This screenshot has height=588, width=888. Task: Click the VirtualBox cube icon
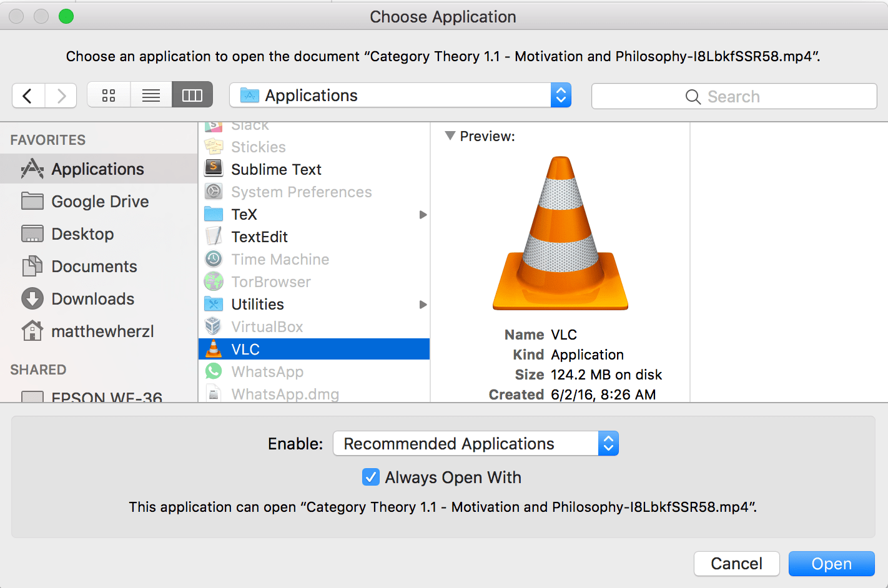tap(214, 326)
